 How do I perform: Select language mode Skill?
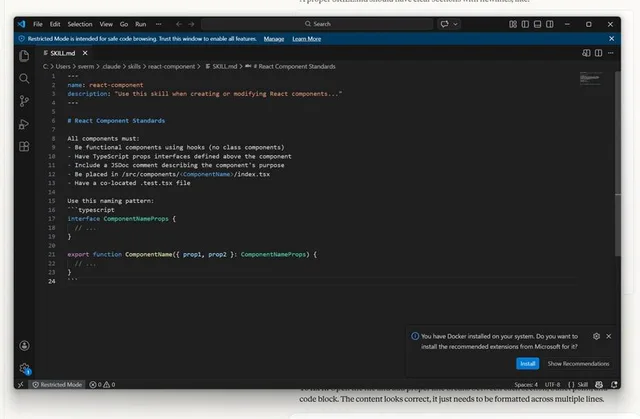[x=578, y=384]
